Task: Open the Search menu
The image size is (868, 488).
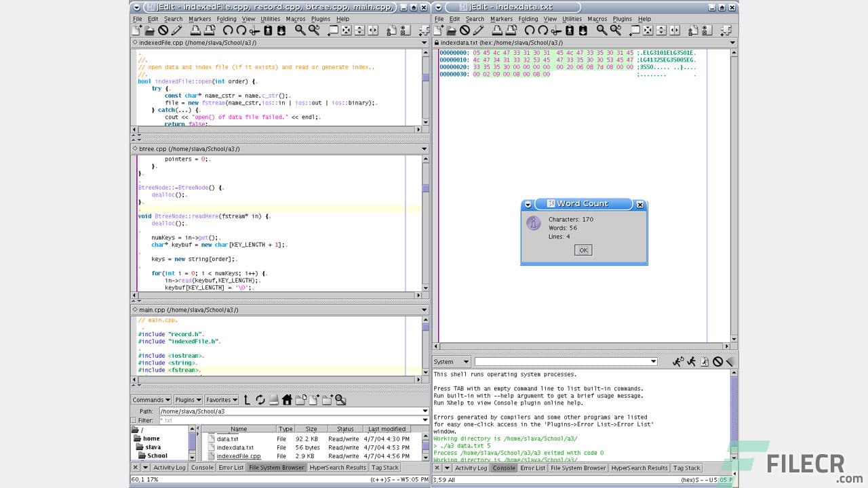Action: point(173,18)
